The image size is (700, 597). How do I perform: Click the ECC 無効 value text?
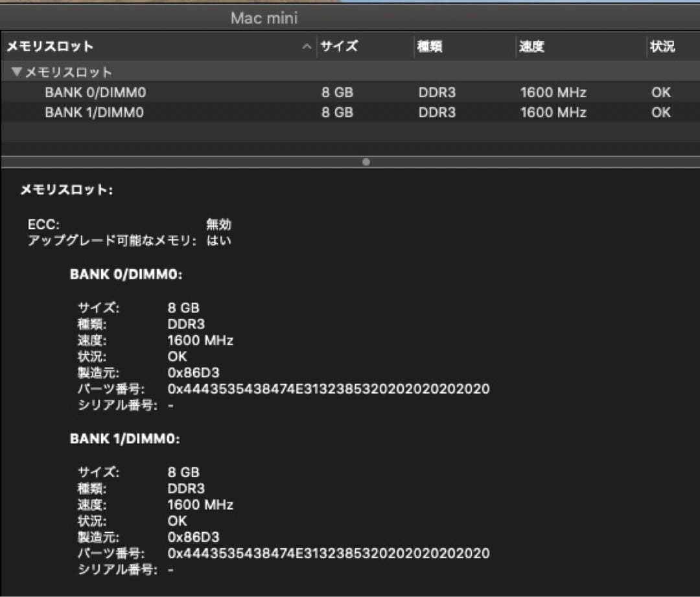pyautogui.click(x=219, y=225)
